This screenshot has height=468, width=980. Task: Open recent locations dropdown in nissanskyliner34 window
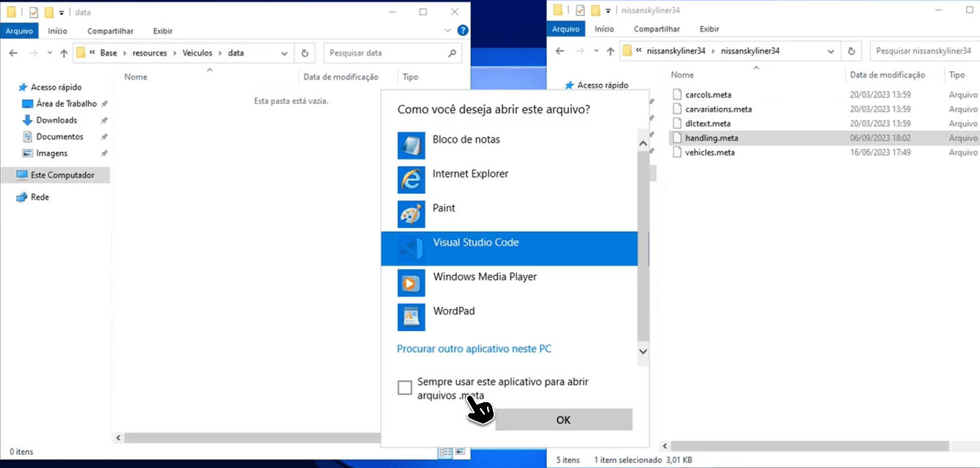point(596,51)
